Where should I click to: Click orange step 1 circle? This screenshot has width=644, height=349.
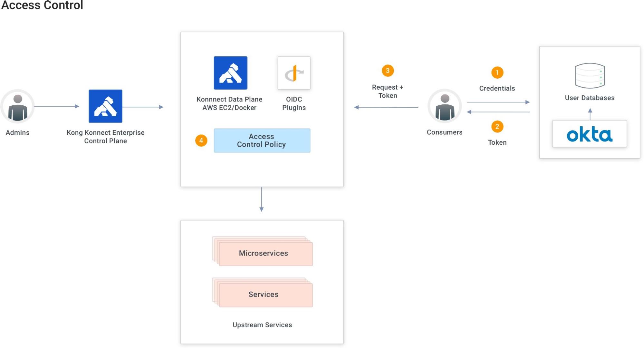(497, 73)
